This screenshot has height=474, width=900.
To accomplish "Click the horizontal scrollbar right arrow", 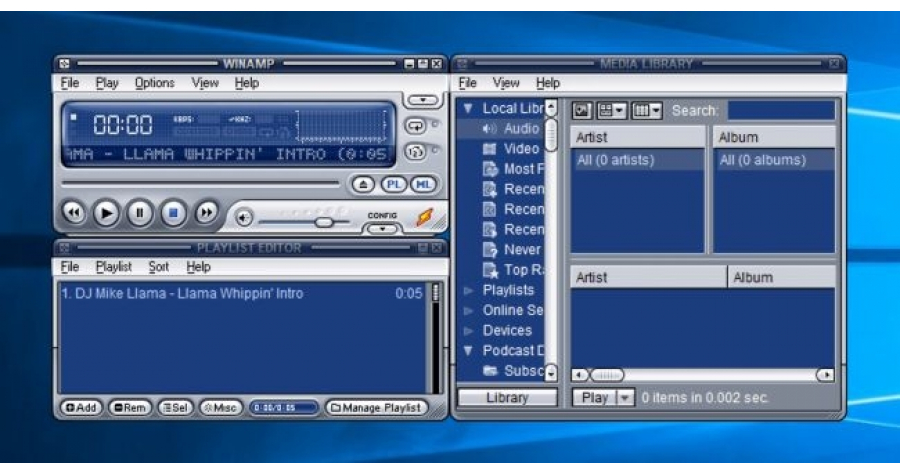I will click(825, 375).
